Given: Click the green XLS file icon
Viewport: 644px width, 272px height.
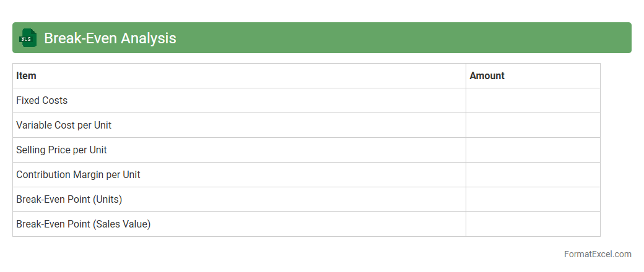Looking at the screenshot, I should tap(28, 38).
